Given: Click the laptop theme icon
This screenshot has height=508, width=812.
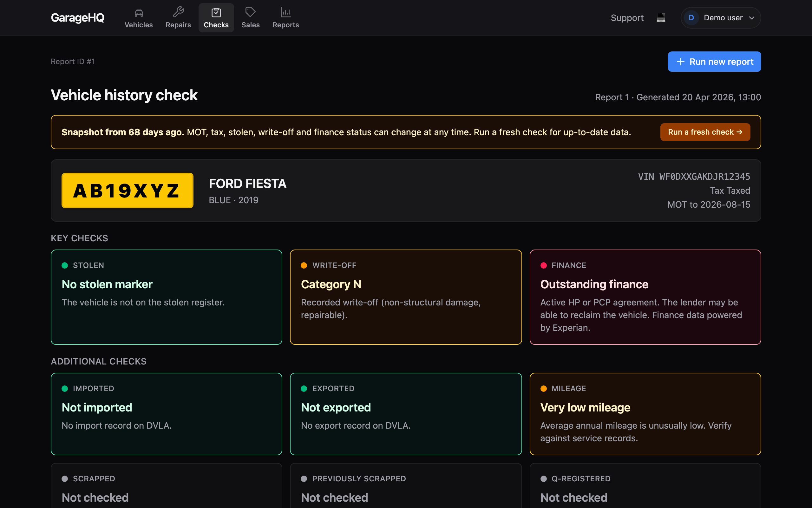Looking at the screenshot, I should [661, 17].
